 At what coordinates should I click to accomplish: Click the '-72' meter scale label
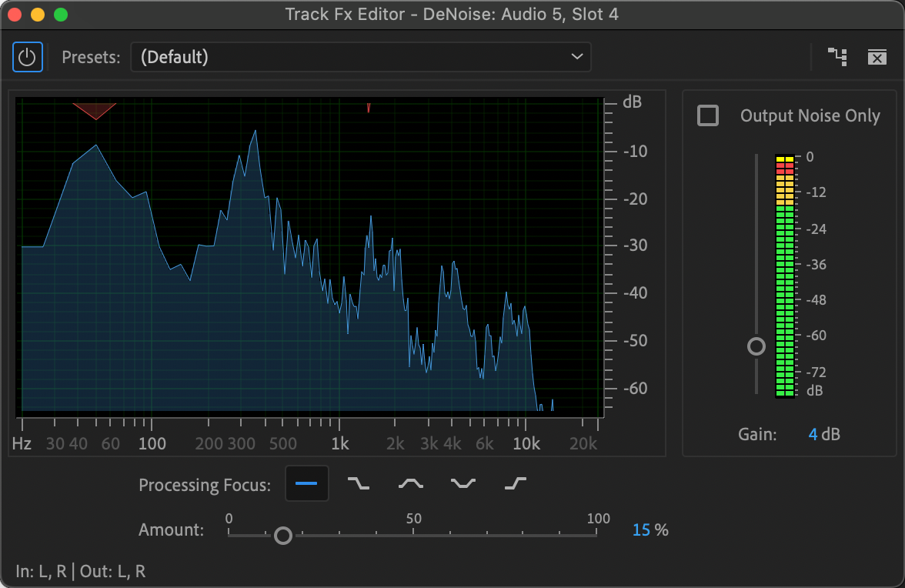(816, 373)
